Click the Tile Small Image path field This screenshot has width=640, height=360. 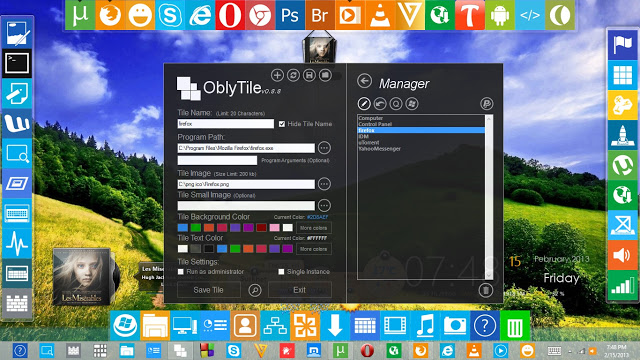[246, 205]
